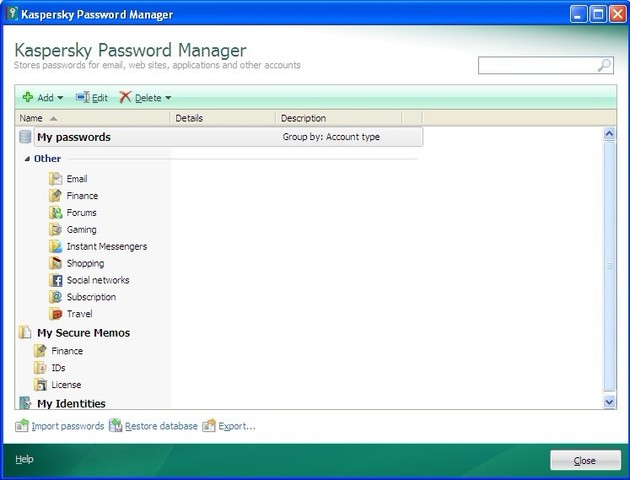
Task: Select the Social networks entry text
Action: pyautogui.click(x=98, y=280)
